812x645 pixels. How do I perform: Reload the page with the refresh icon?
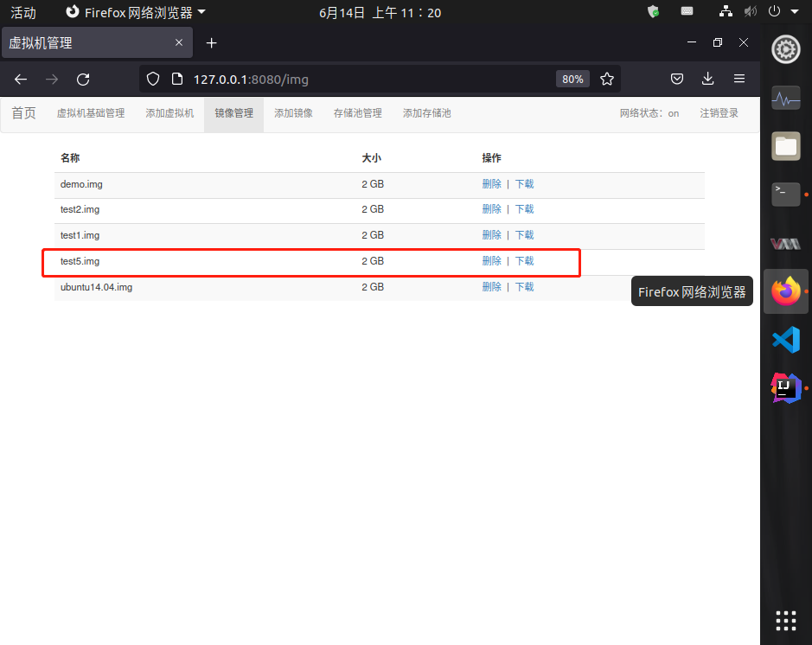coord(83,80)
